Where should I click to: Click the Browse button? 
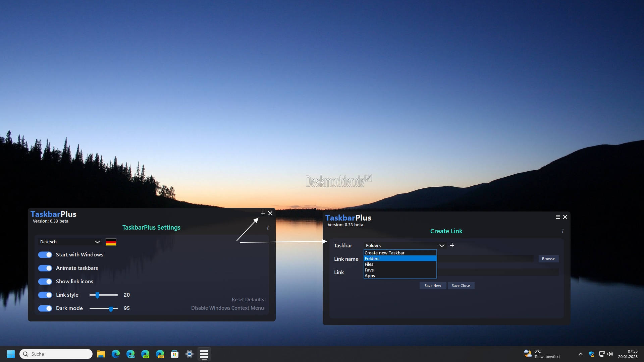(x=548, y=259)
